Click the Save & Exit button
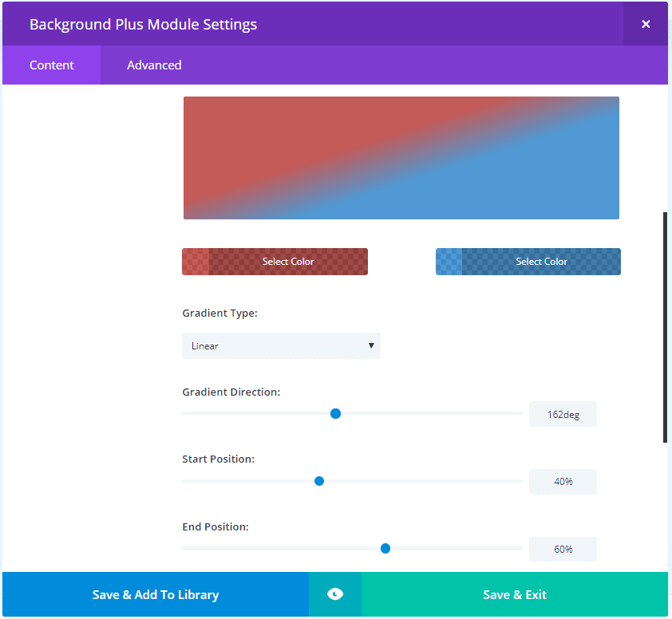The width and height of the screenshot is (672, 619). click(515, 594)
